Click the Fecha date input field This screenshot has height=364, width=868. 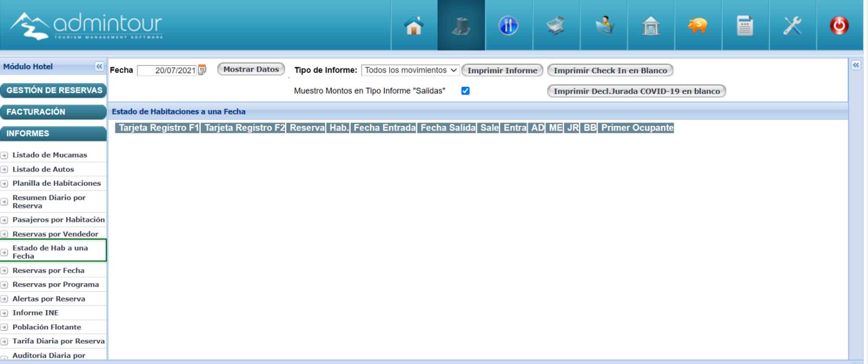[167, 71]
